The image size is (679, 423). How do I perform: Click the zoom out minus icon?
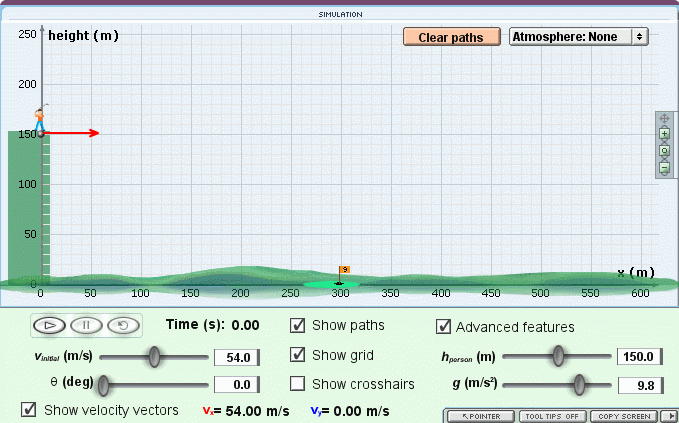pyautogui.click(x=664, y=168)
